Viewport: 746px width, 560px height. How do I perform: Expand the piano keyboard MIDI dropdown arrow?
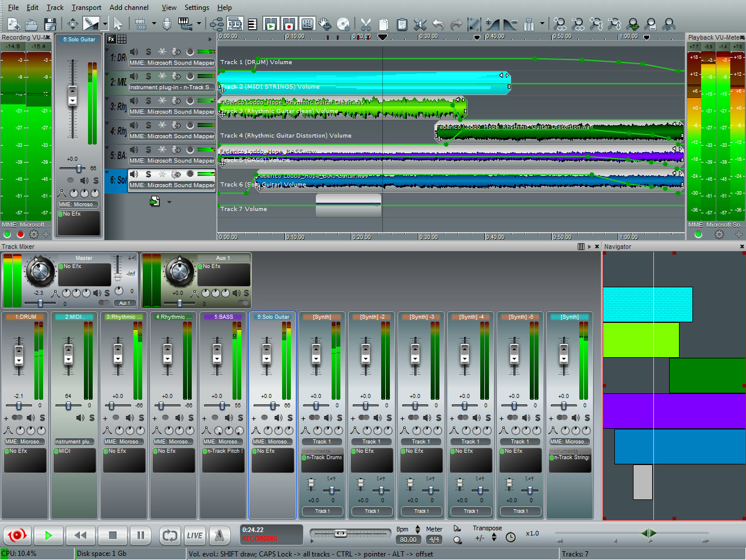click(x=199, y=24)
